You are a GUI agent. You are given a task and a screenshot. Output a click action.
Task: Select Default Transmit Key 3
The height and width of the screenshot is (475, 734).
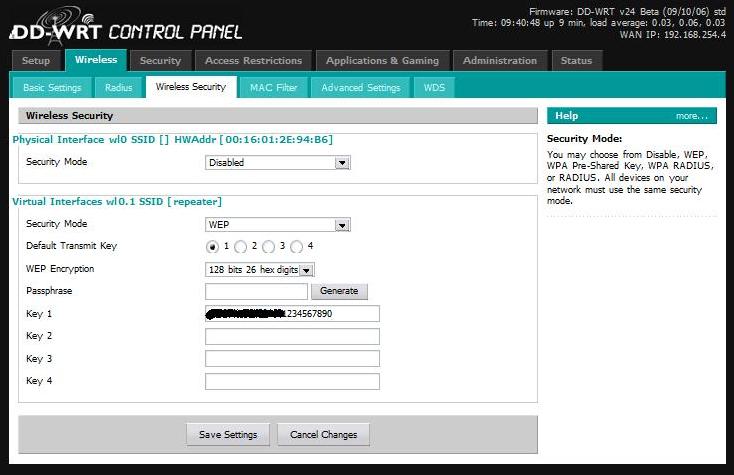(269, 246)
